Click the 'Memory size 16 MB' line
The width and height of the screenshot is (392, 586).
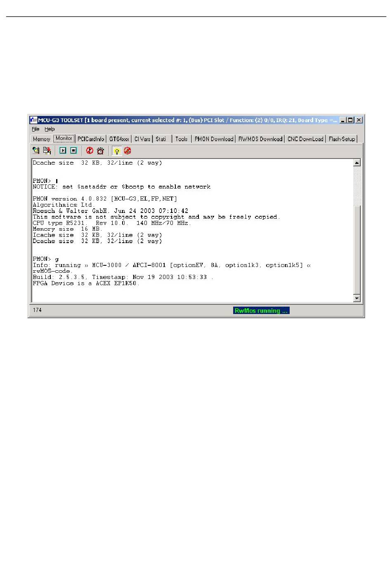pyautogui.click(x=68, y=229)
